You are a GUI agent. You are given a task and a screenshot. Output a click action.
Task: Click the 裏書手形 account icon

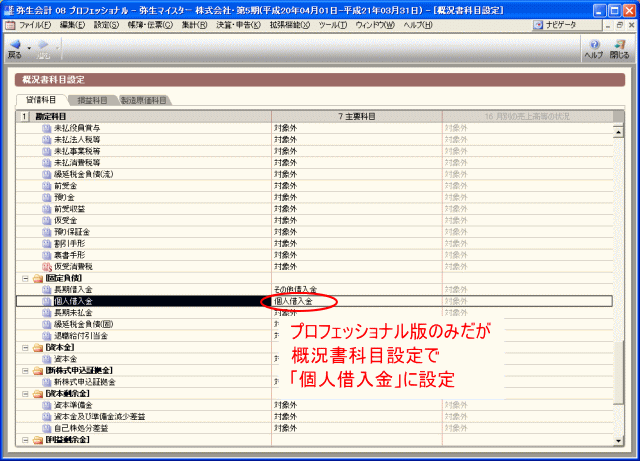[x=47, y=255]
